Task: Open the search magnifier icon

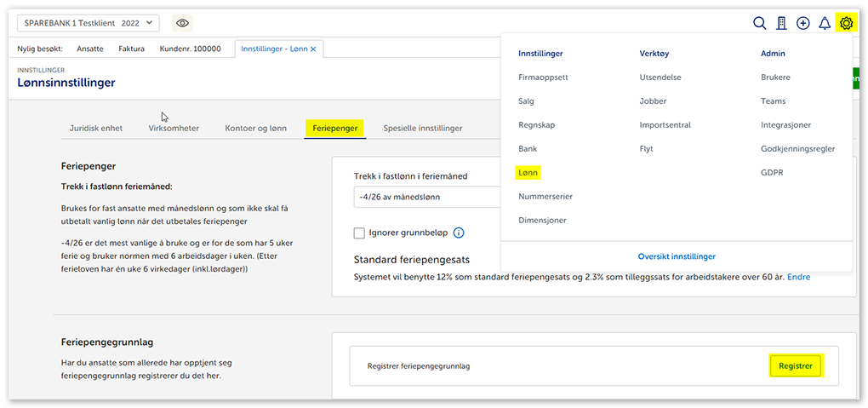Action: pos(760,23)
